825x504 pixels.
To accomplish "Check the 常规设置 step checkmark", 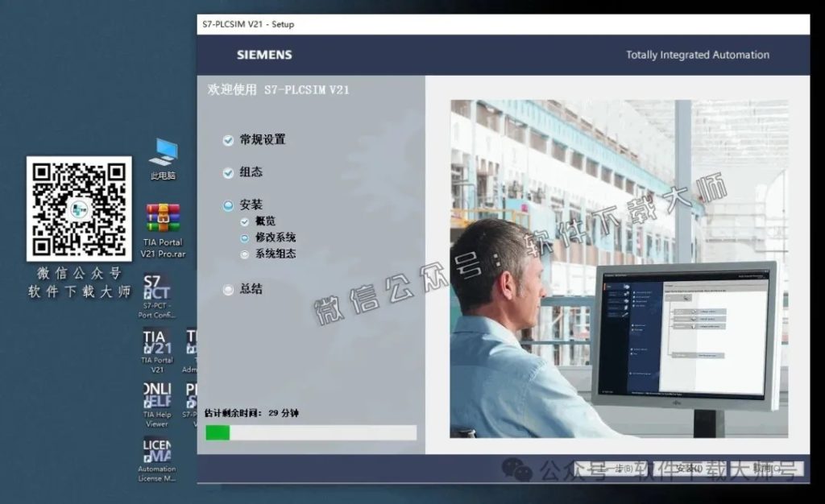I will [228, 138].
